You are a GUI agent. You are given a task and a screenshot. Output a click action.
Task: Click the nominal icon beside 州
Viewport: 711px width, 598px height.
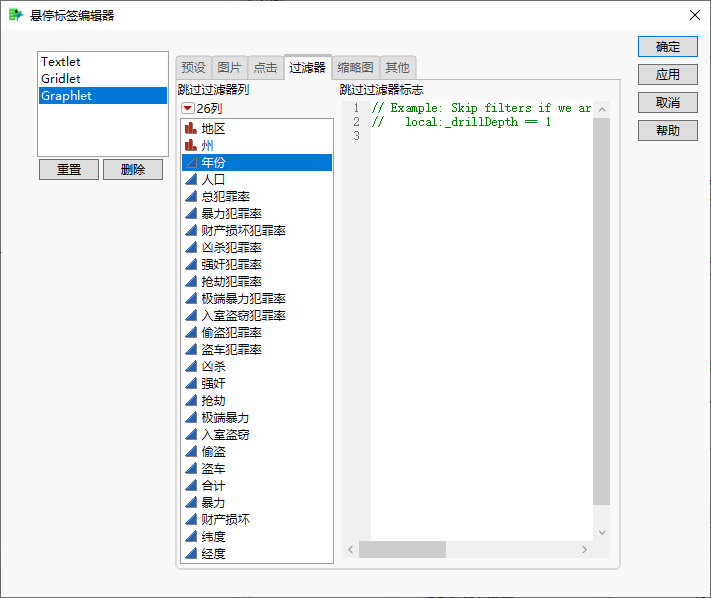[x=191, y=146]
